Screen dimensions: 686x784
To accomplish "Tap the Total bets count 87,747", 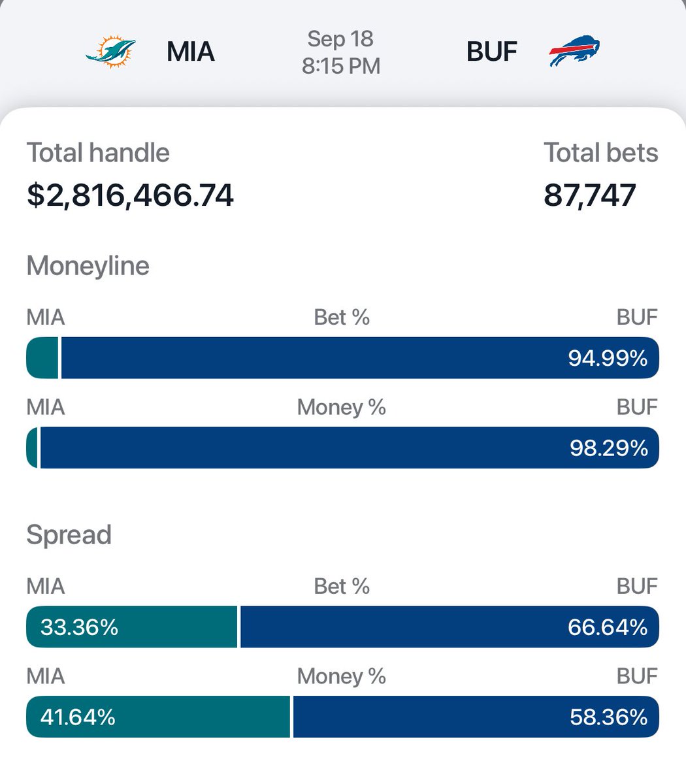I will 590,195.
